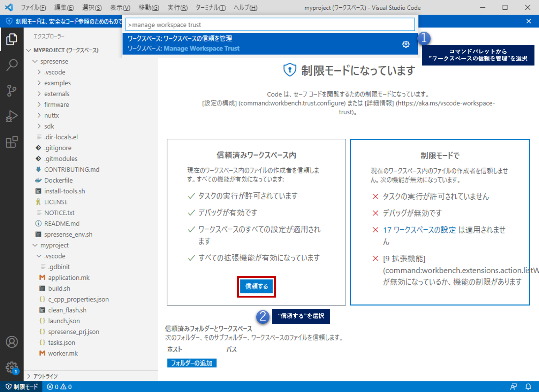The image size is (539, 392).
Task: Open the Accounts icon in activity bar
Action: pos(12,342)
